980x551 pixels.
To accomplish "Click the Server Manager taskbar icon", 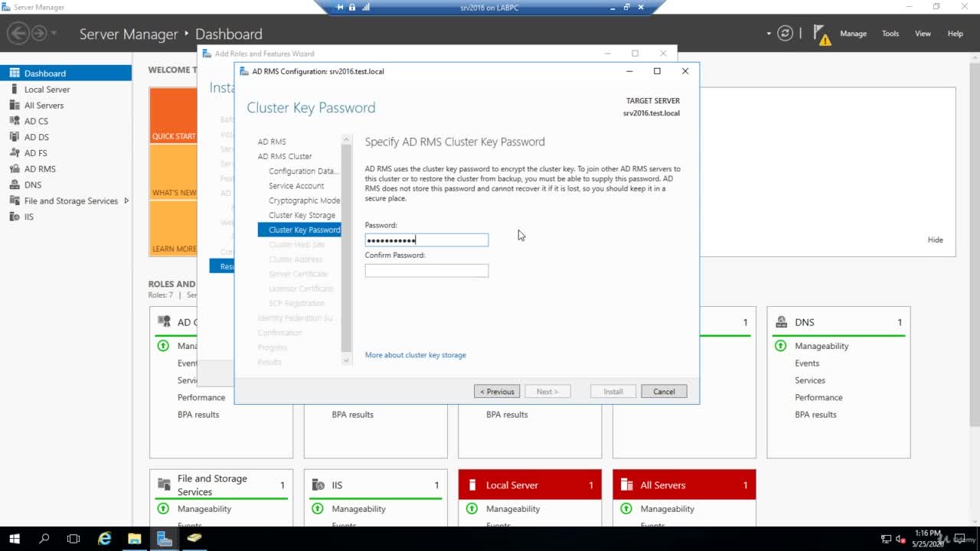I will tap(164, 539).
